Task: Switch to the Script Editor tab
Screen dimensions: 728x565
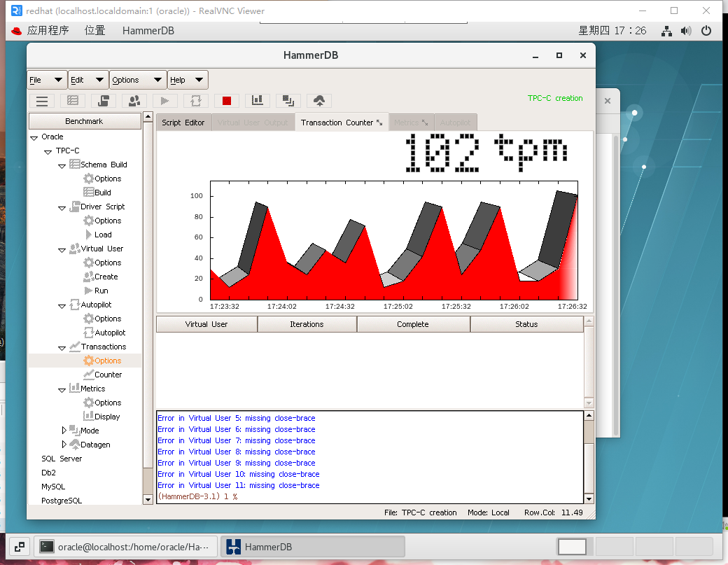Action: tap(183, 123)
